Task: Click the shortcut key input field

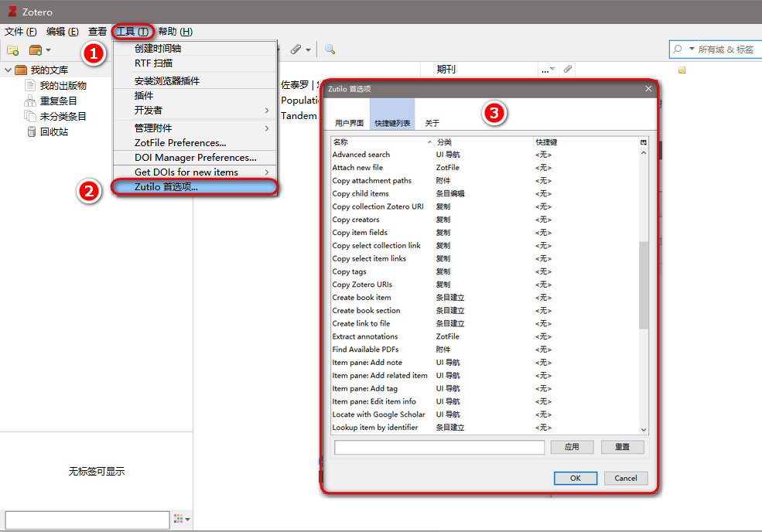Action: pos(439,447)
